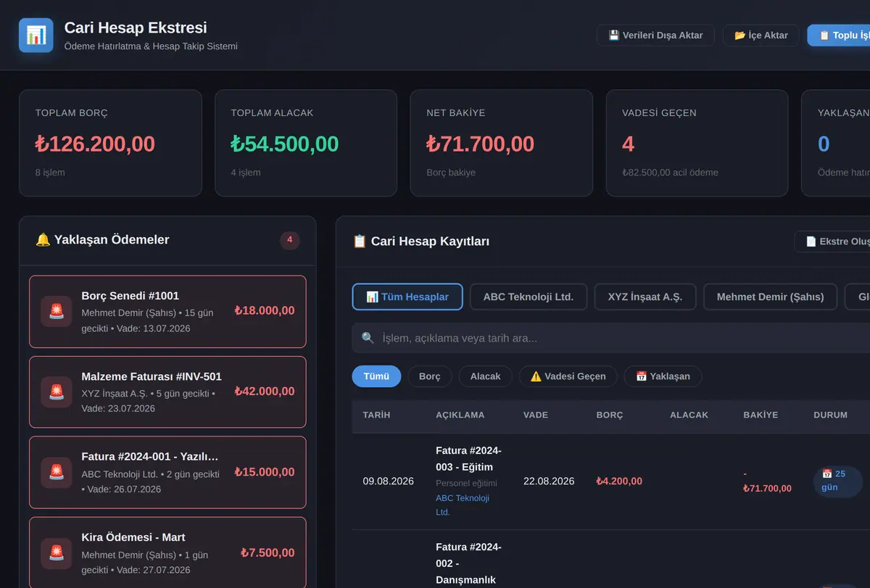Click the magnifier icon in the search bar

(368, 338)
